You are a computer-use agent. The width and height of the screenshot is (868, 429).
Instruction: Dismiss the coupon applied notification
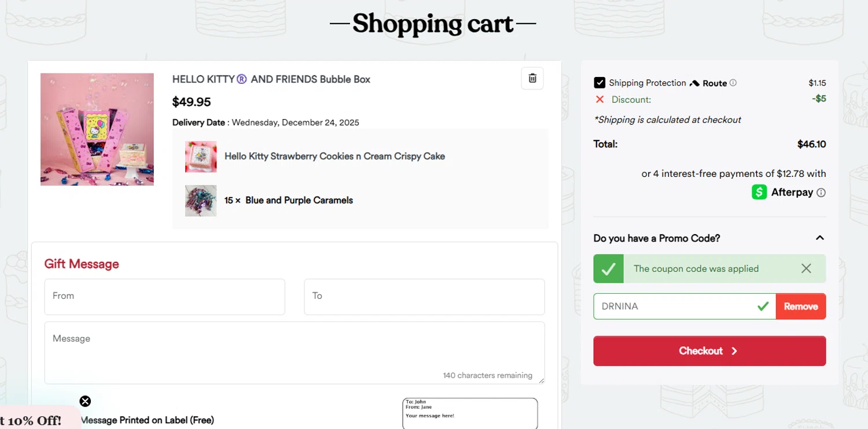tap(806, 268)
